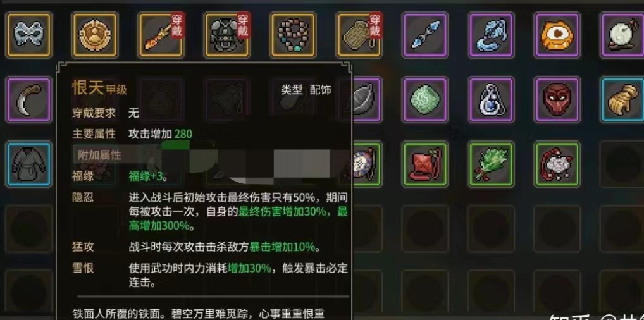Click the green herb bundle item

(491, 164)
